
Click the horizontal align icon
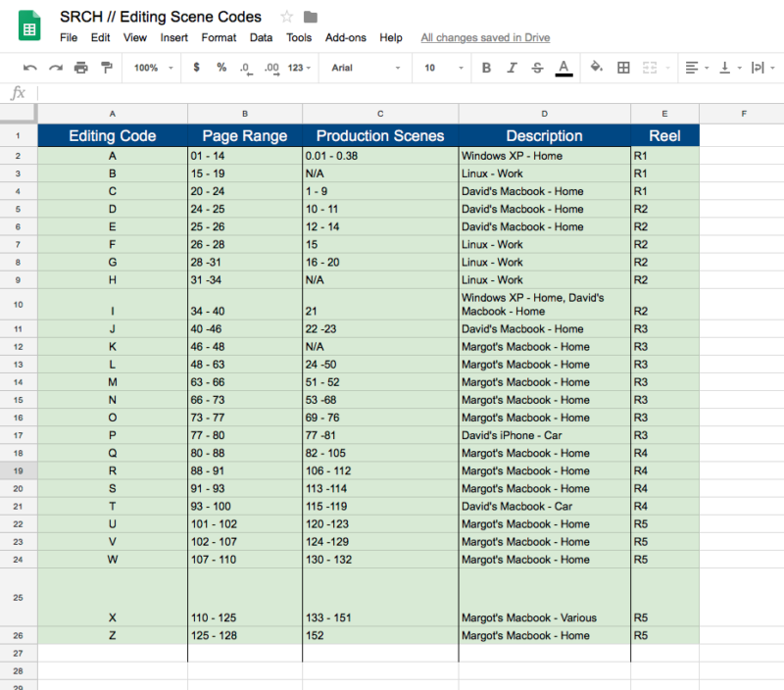pyautogui.click(x=692, y=68)
